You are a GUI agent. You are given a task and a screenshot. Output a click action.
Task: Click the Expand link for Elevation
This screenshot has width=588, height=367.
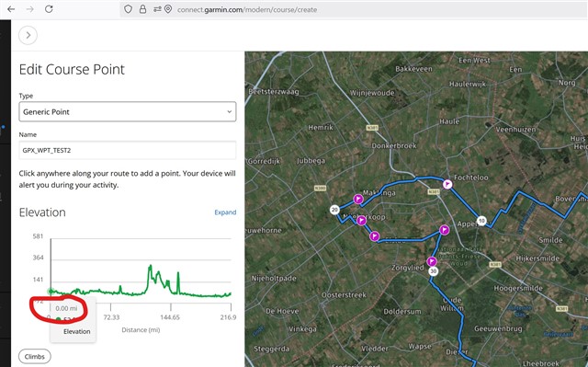(x=225, y=212)
